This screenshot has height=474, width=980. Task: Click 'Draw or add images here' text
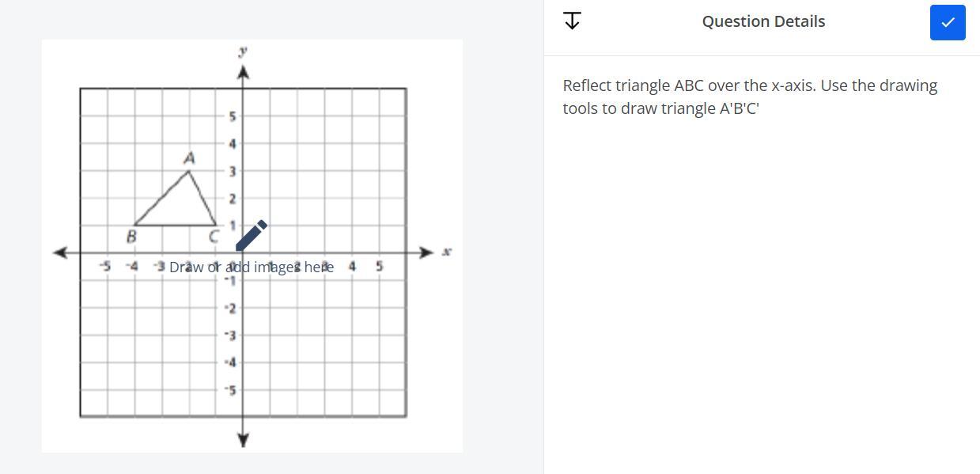[252, 267]
